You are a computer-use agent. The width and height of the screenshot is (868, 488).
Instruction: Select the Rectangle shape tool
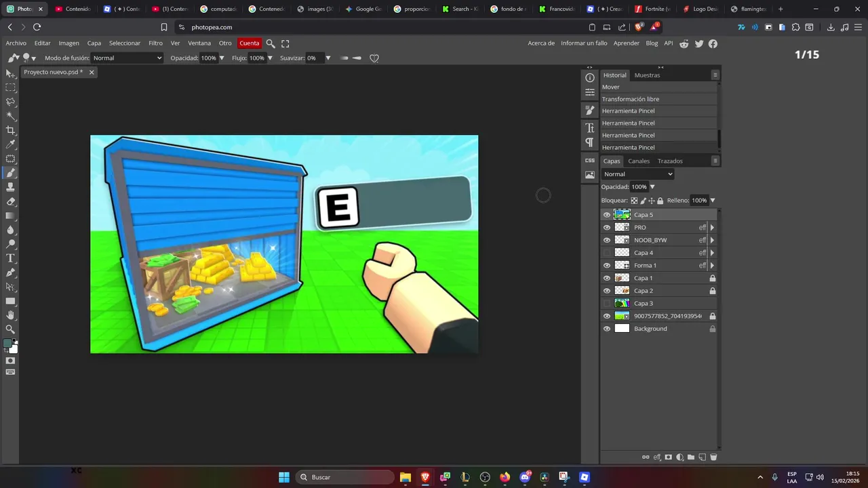click(10, 301)
